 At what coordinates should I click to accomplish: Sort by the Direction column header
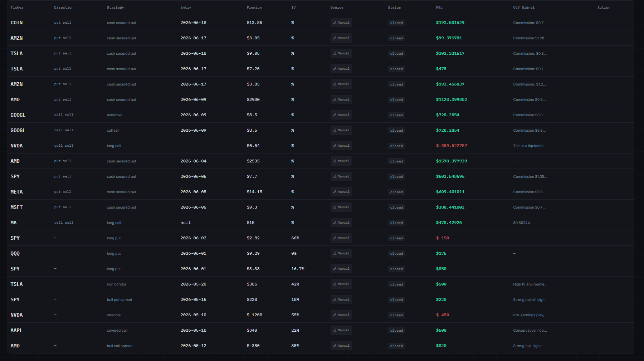click(x=64, y=8)
